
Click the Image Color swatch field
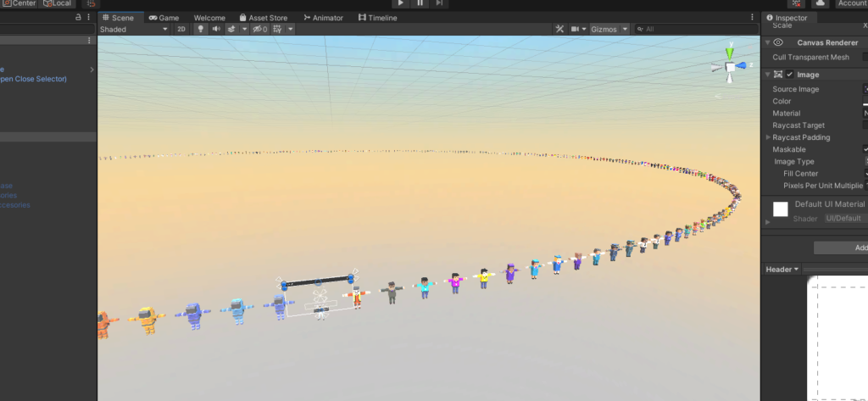[865, 102]
